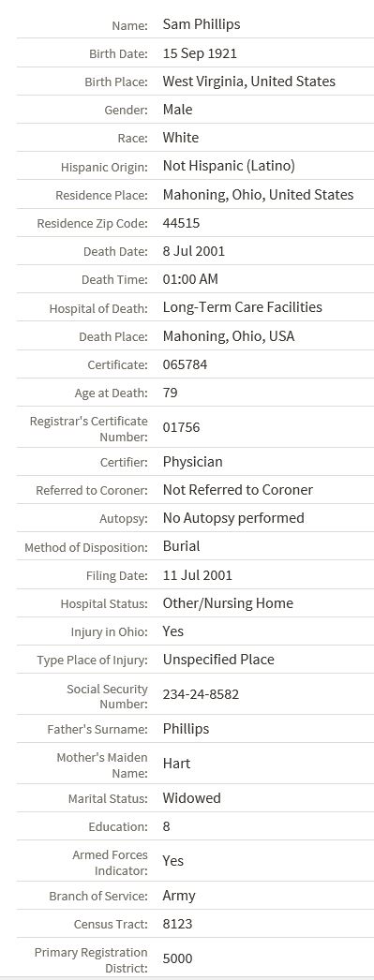The width and height of the screenshot is (374, 980).
Task: Click the branch of service Army
Action: pyautogui.click(x=179, y=896)
